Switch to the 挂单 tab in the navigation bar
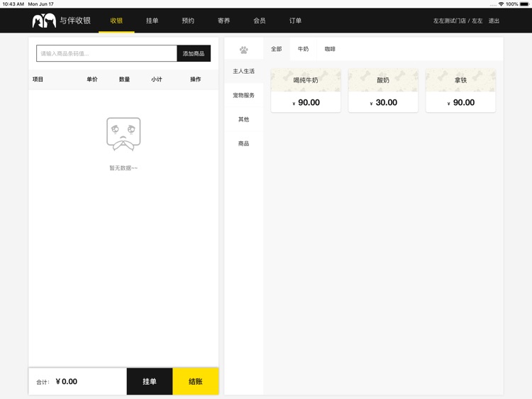 [x=152, y=21]
